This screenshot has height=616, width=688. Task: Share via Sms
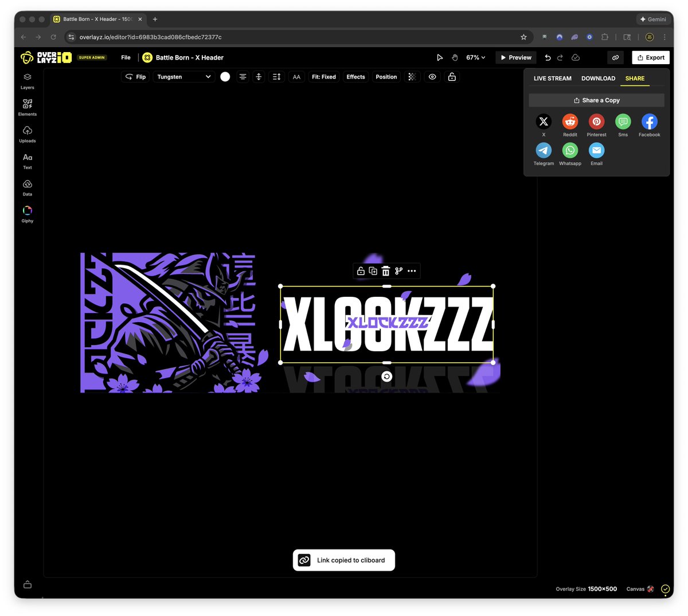click(x=623, y=125)
